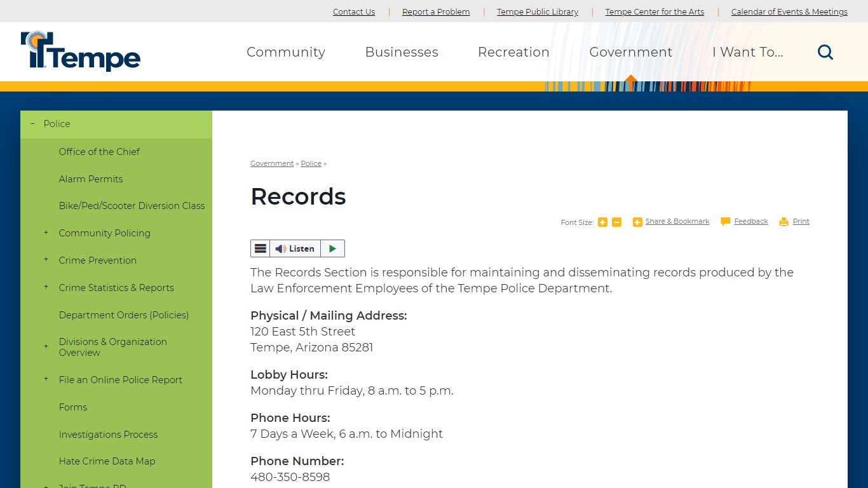The image size is (868, 488).
Task: Click the phone number 480-350-8598
Action: point(290,477)
